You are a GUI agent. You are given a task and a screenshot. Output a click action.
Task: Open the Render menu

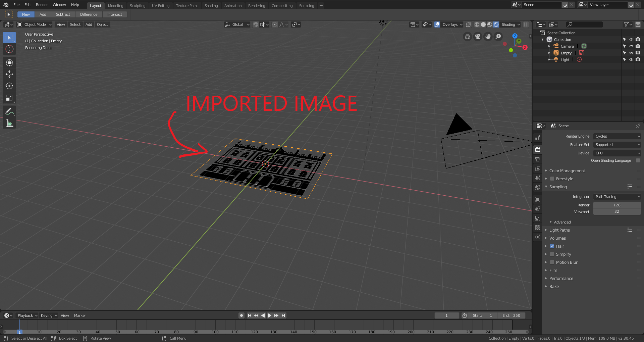[42, 5]
